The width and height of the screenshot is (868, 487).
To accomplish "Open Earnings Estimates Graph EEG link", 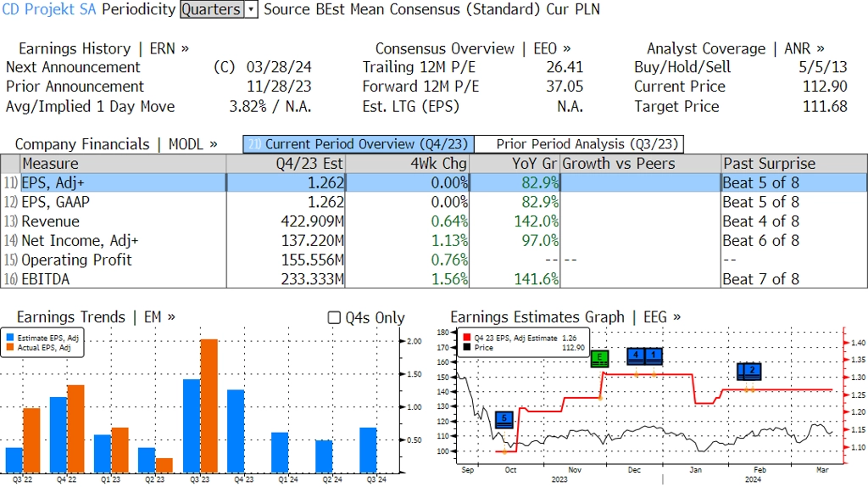I will [565, 317].
